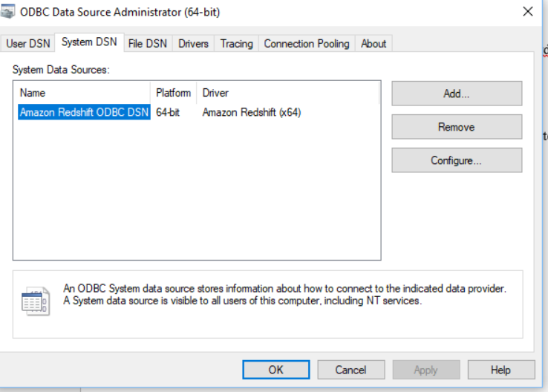
Task: Open the File DSN tab
Action: tap(148, 44)
